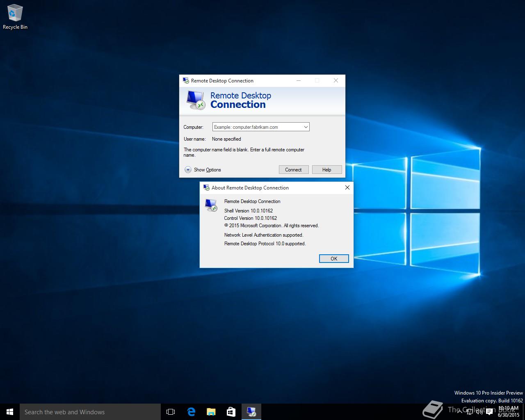Close the About Remote Desktop Connection dialog
The width and height of the screenshot is (525, 420).
point(347,187)
